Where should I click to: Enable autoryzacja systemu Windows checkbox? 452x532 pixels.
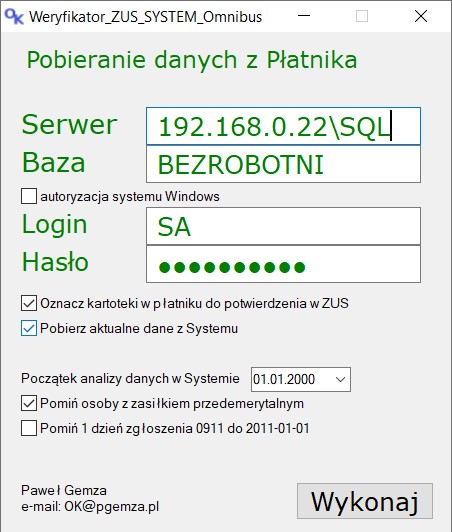(29, 196)
